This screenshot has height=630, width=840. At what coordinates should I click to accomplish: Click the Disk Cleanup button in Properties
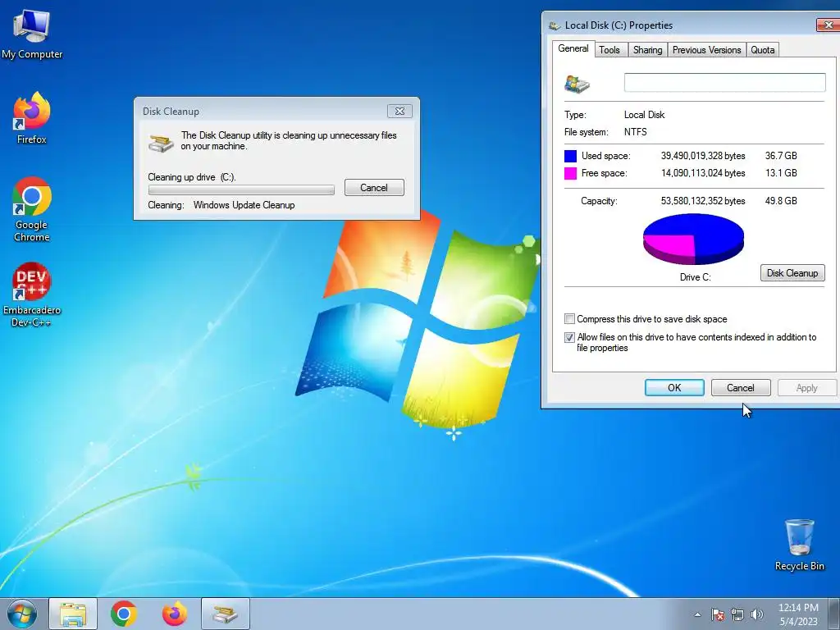point(792,272)
